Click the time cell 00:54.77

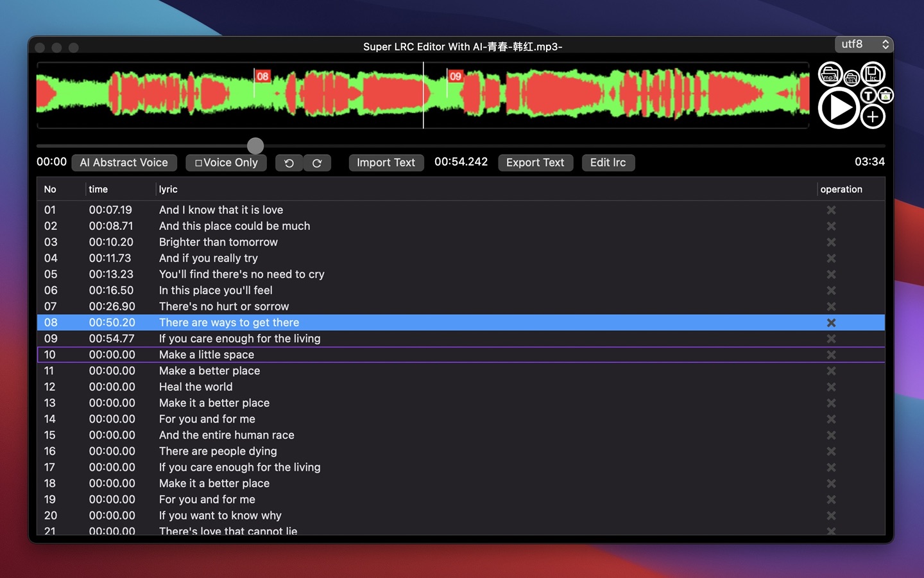tap(112, 338)
